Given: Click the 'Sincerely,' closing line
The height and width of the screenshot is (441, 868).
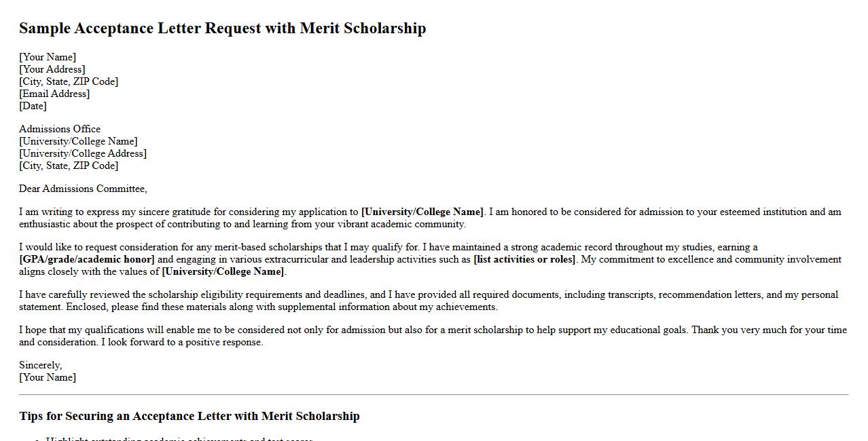Looking at the screenshot, I should pyautogui.click(x=40, y=365).
